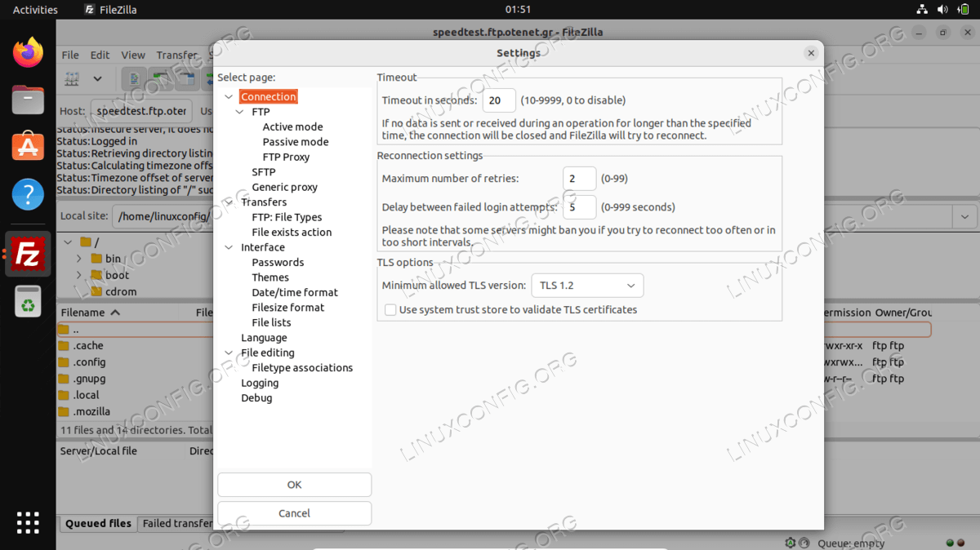Show Applications grid in the dock
This screenshot has width=980, height=550.
pyautogui.click(x=28, y=522)
